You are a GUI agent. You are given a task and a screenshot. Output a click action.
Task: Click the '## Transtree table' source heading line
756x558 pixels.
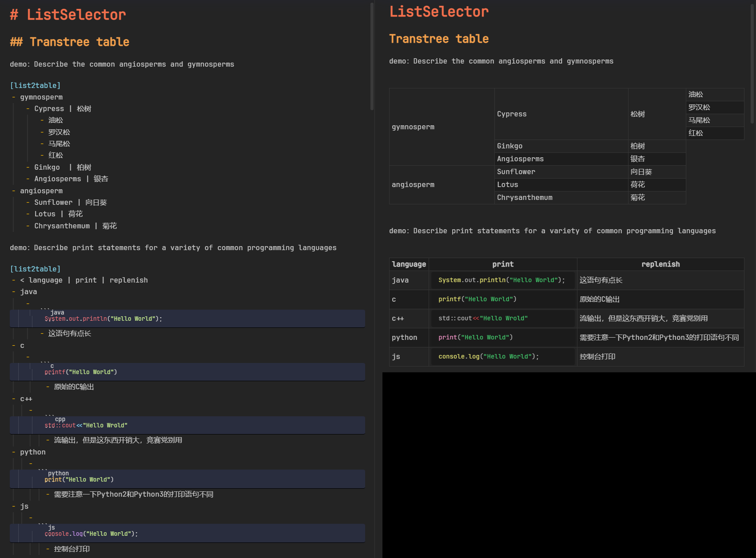(69, 42)
